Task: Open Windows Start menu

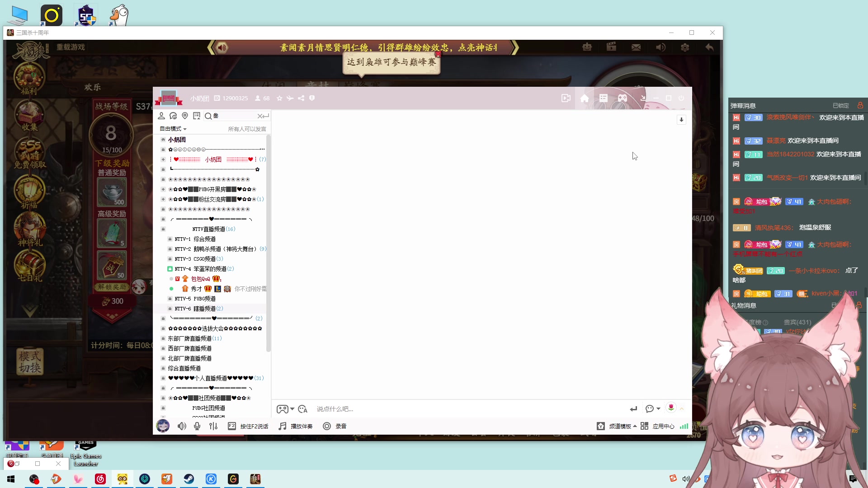Action: pyautogui.click(x=11, y=479)
